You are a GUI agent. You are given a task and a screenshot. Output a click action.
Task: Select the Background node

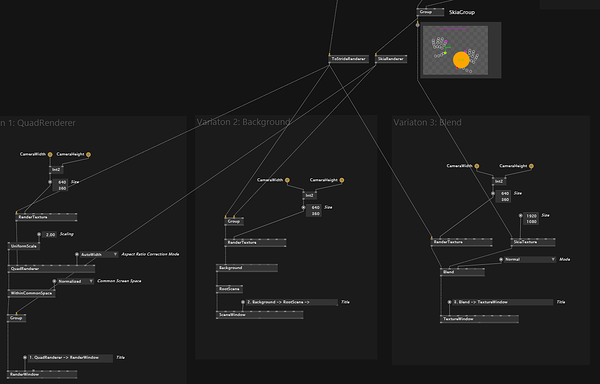click(247, 268)
